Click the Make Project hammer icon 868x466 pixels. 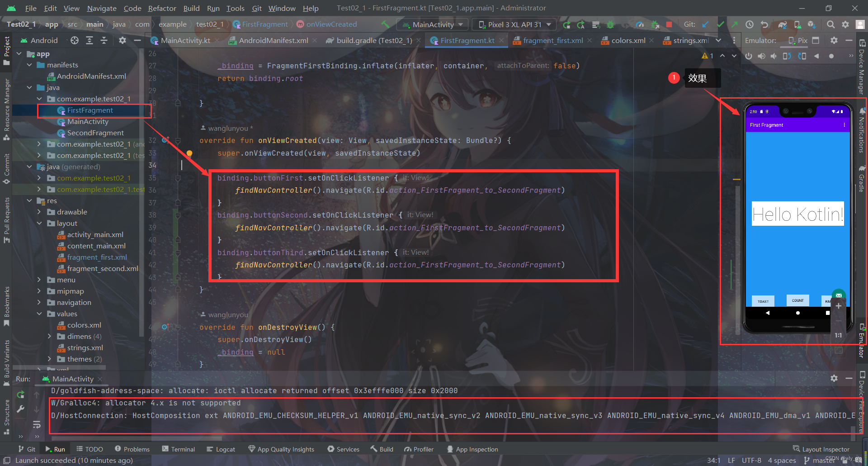[x=385, y=24]
